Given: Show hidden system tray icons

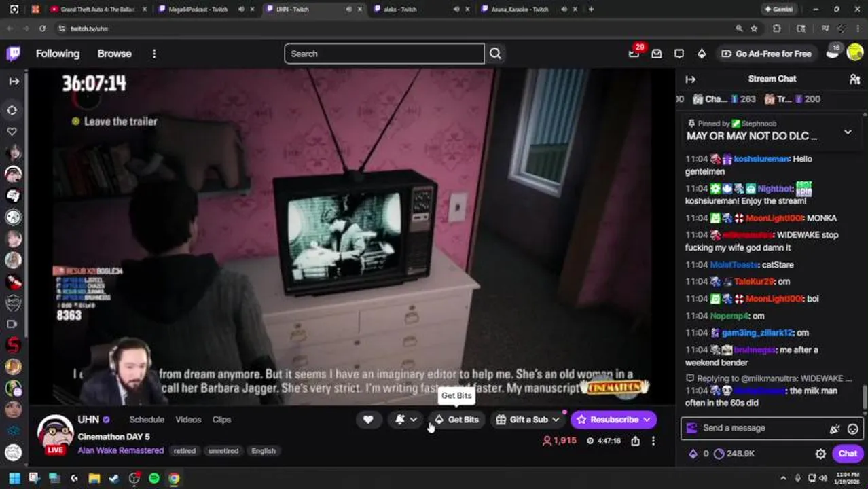Looking at the screenshot, I should tap(783, 478).
